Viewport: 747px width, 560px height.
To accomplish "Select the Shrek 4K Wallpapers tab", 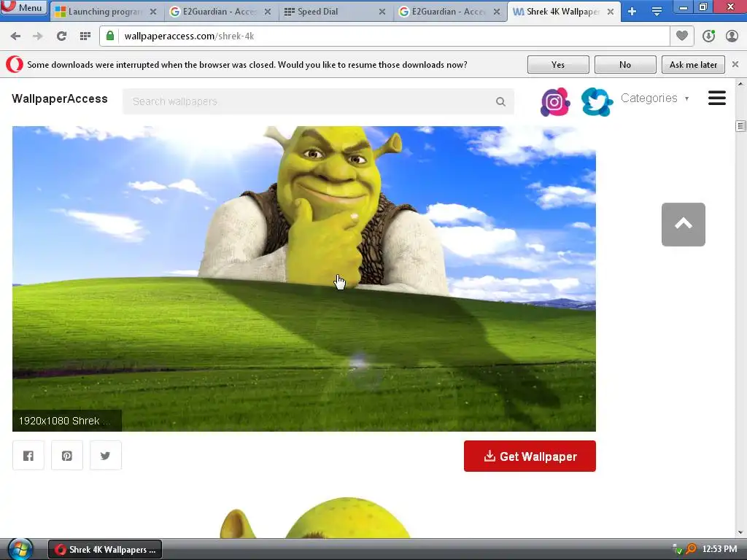I will click(563, 12).
